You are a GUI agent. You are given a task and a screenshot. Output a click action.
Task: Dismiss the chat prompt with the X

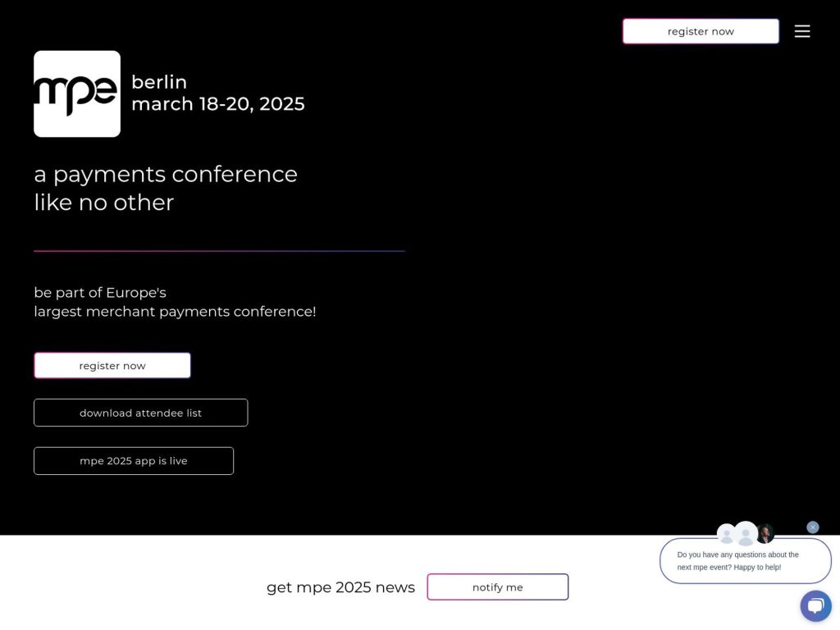point(813,527)
